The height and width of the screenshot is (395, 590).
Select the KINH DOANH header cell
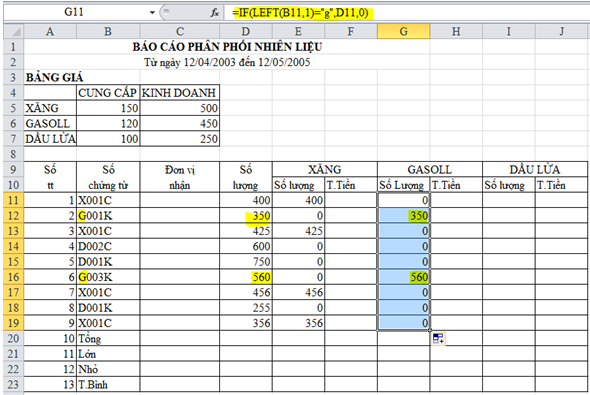click(x=179, y=93)
